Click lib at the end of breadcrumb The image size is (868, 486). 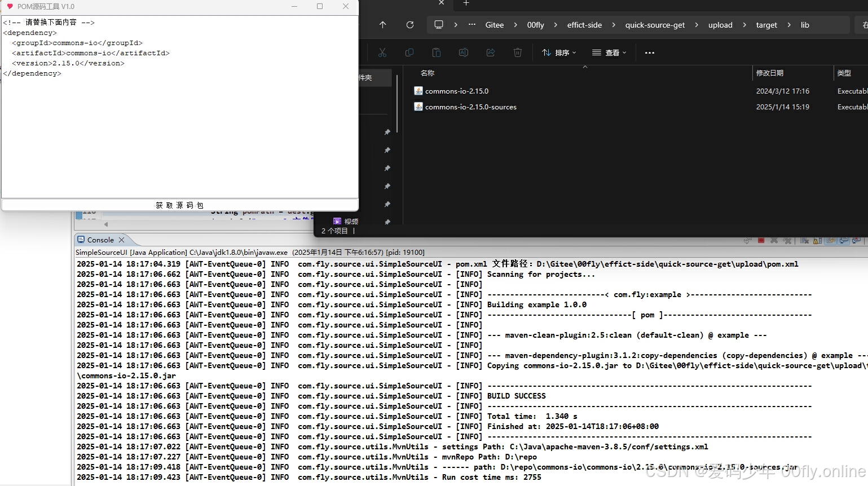pos(805,25)
